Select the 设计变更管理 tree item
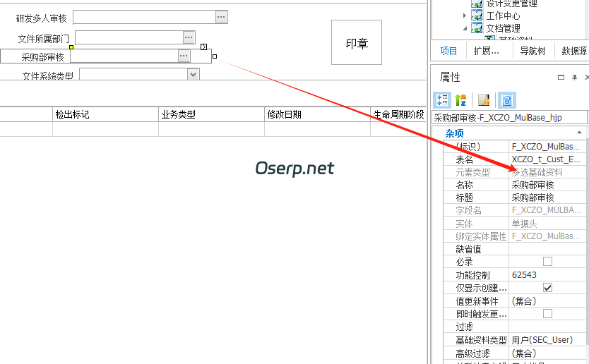 click(511, 4)
